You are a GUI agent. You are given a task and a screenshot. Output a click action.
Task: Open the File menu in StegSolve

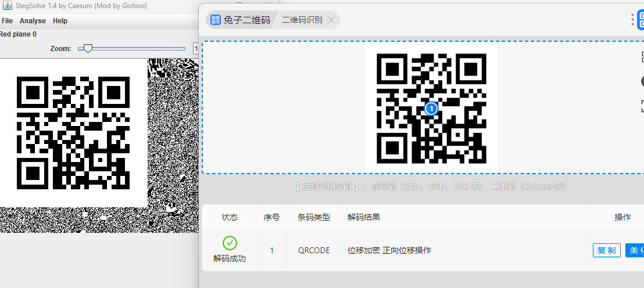(x=7, y=21)
